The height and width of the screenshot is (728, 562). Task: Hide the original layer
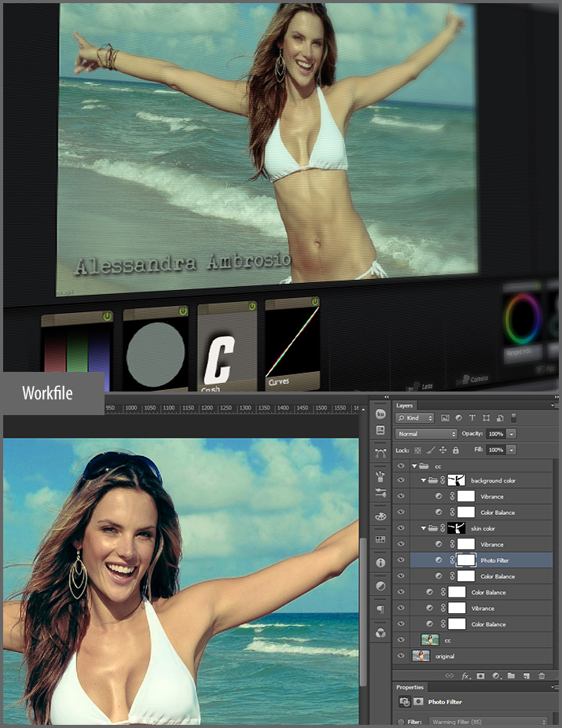point(402,656)
